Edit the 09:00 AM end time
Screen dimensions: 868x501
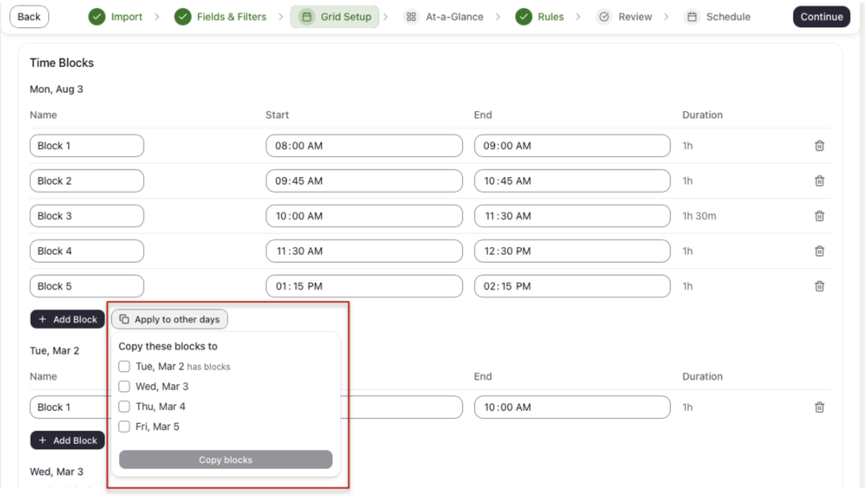(572, 146)
